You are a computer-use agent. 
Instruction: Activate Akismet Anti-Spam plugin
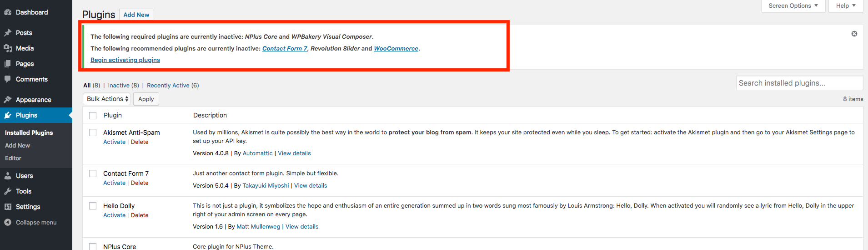114,142
